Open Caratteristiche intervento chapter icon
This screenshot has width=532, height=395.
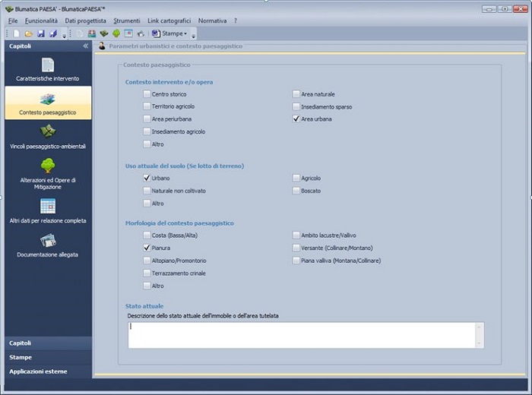(x=48, y=65)
